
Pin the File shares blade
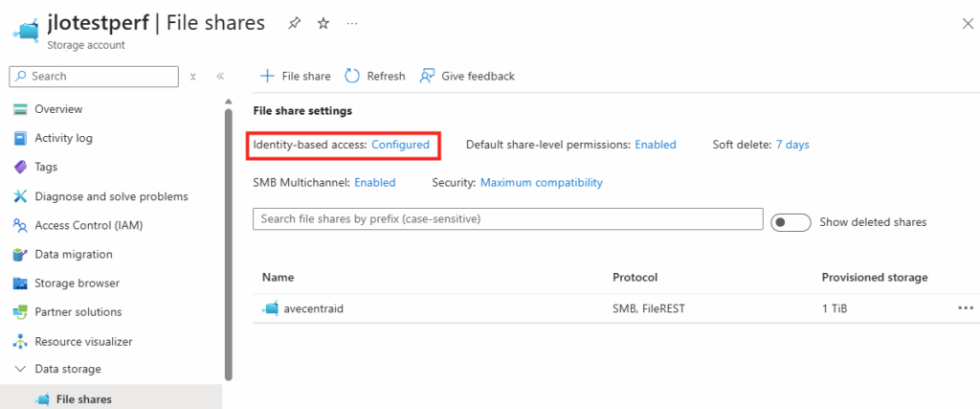(294, 24)
